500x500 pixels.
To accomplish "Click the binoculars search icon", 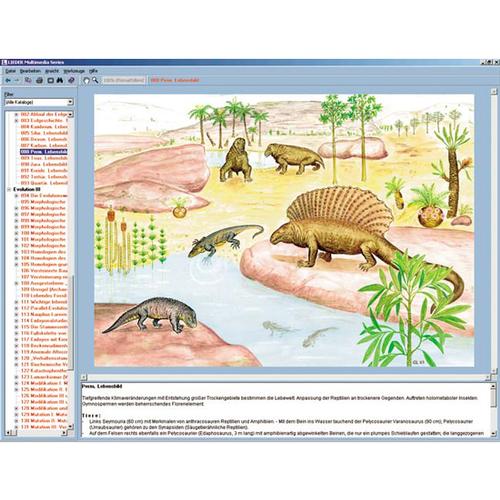I will (60, 80).
